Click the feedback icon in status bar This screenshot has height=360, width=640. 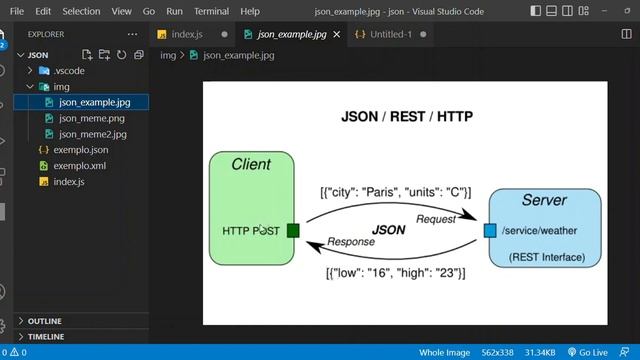tap(624, 352)
